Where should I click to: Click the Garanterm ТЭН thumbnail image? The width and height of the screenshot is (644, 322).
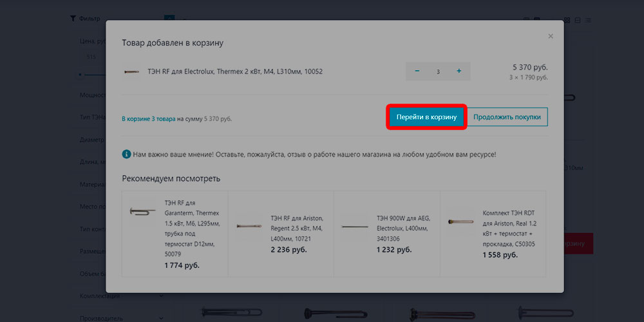click(142, 211)
